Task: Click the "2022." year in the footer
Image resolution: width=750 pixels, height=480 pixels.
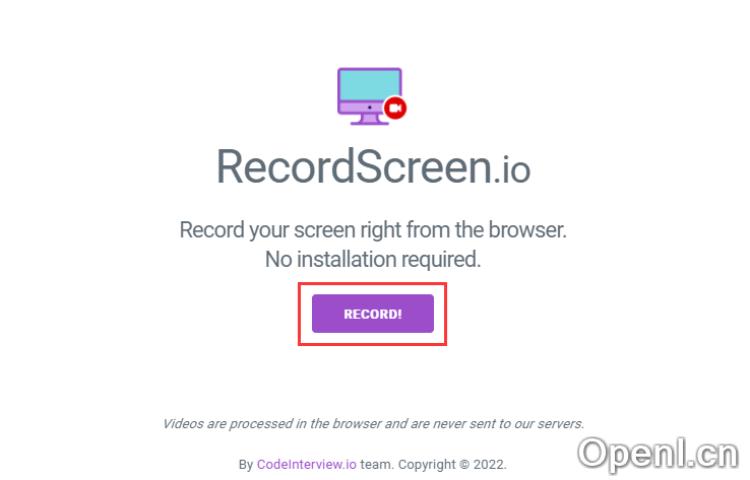Action: tap(489, 465)
